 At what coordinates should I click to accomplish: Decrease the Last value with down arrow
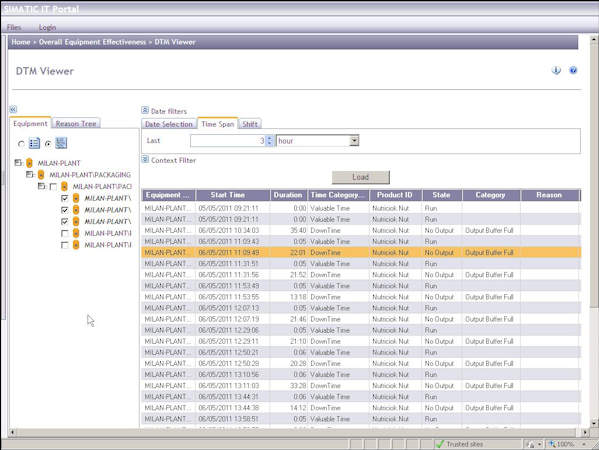click(270, 143)
